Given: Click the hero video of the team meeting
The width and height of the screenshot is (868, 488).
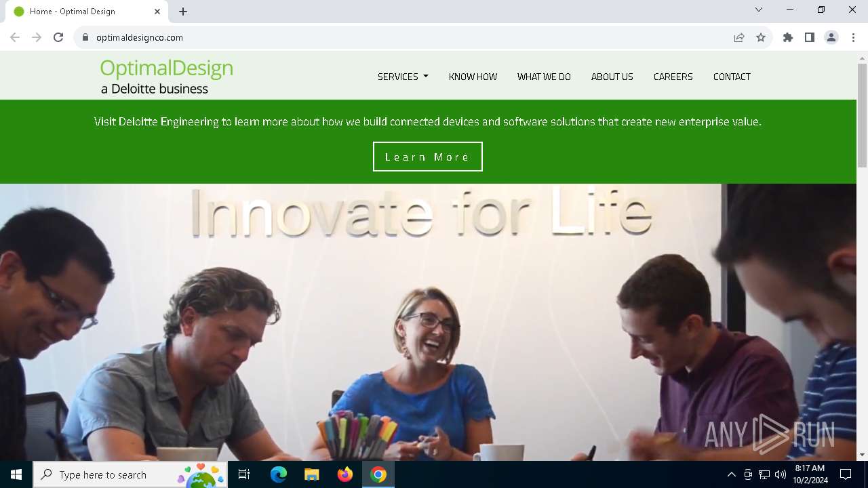Looking at the screenshot, I should [428, 323].
